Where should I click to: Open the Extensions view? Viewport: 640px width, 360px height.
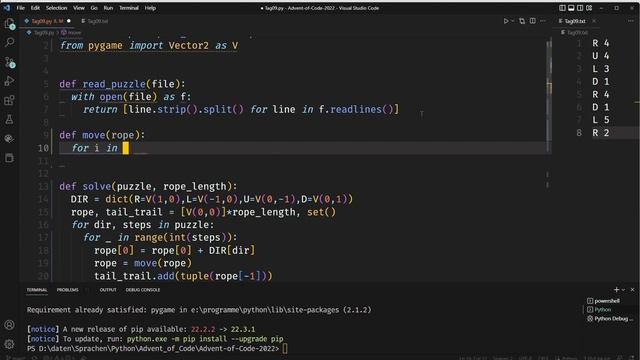tap(9, 100)
